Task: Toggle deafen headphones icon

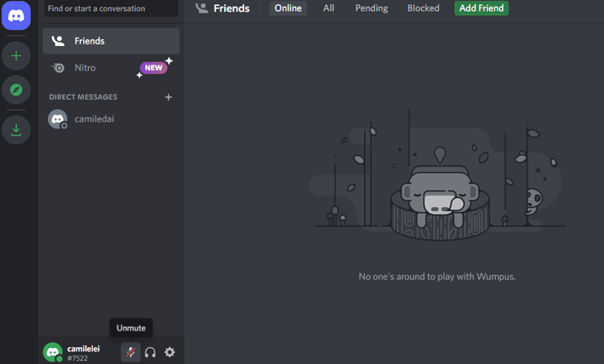Action: 150,352
